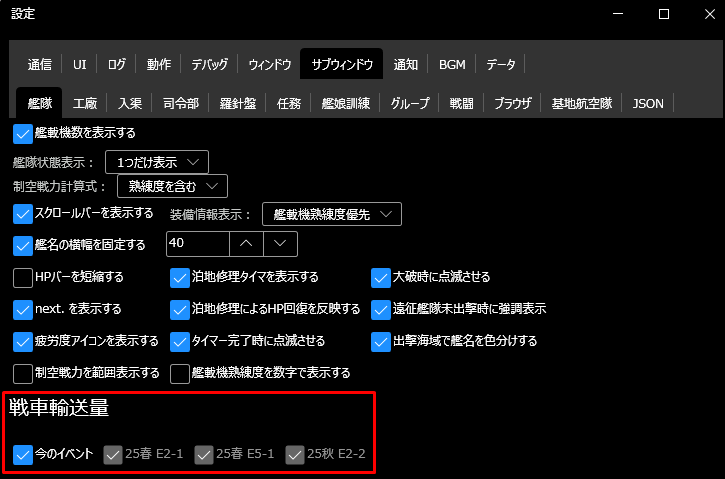Image resolution: width=725 pixels, height=479 pixels.
Task: Switch to the BGM tab
Action: point(452,64)
